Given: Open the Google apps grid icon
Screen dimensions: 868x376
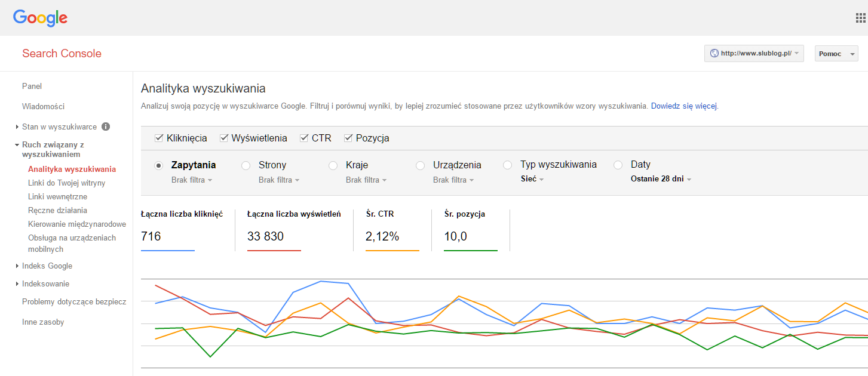Looking at the screenshot, I should coord(861,17).
